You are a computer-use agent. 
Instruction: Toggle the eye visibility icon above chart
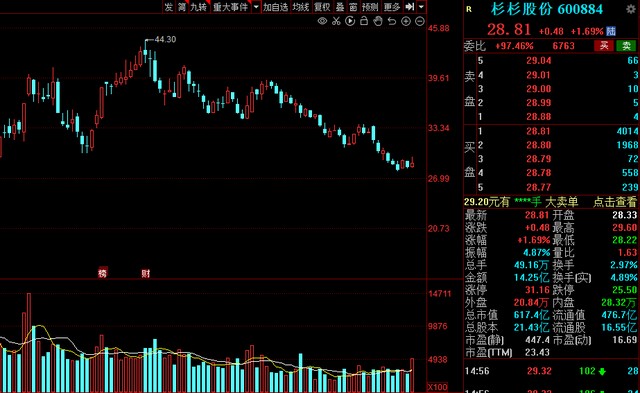pyautogui.click(x=322, y=21)
